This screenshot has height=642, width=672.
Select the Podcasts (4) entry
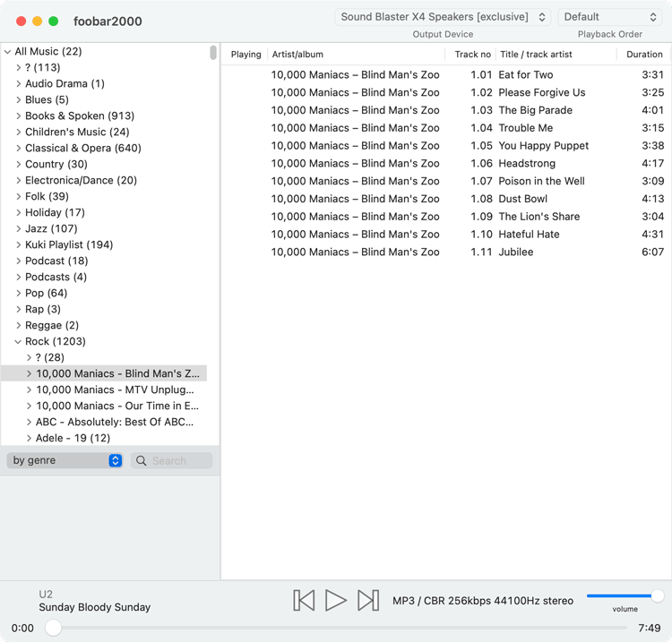[x=56, y=277]
